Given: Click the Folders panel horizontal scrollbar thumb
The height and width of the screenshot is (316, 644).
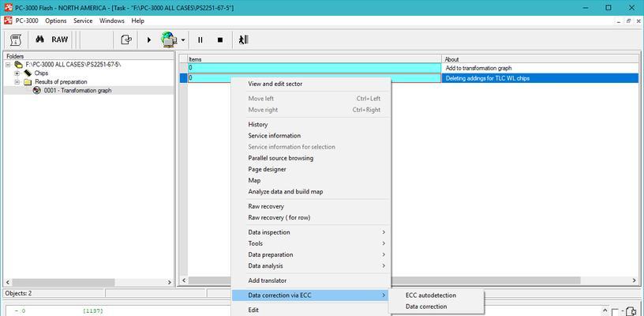Looking at the screenshot, I should 63,282.
